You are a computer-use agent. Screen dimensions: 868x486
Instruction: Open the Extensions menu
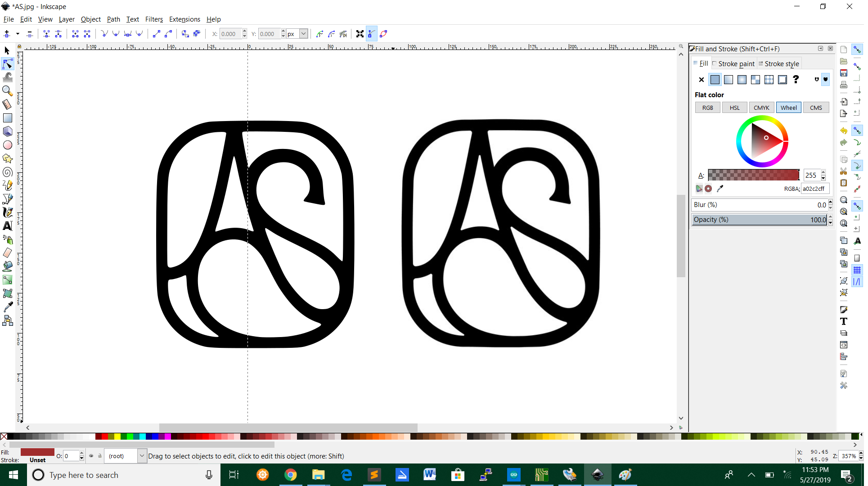click(x=184, y=19)
